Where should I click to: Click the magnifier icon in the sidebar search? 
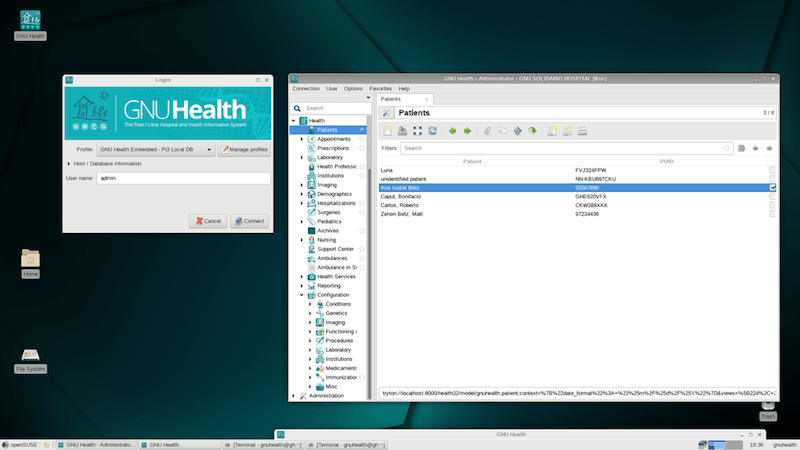point(297,108)
